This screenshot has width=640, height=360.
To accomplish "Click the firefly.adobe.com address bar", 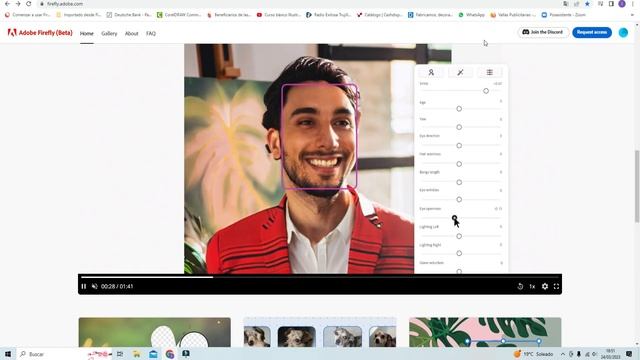I will click(x=302, y=4).
